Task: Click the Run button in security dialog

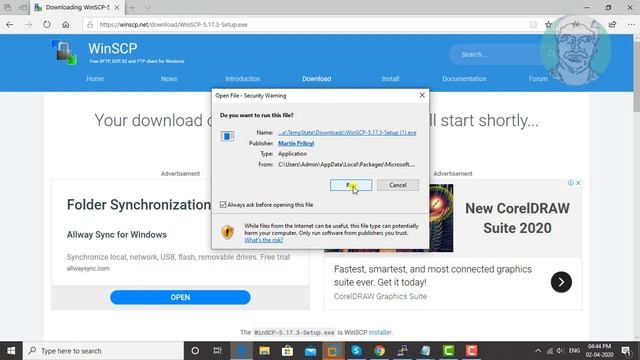Action: [351, 185]
